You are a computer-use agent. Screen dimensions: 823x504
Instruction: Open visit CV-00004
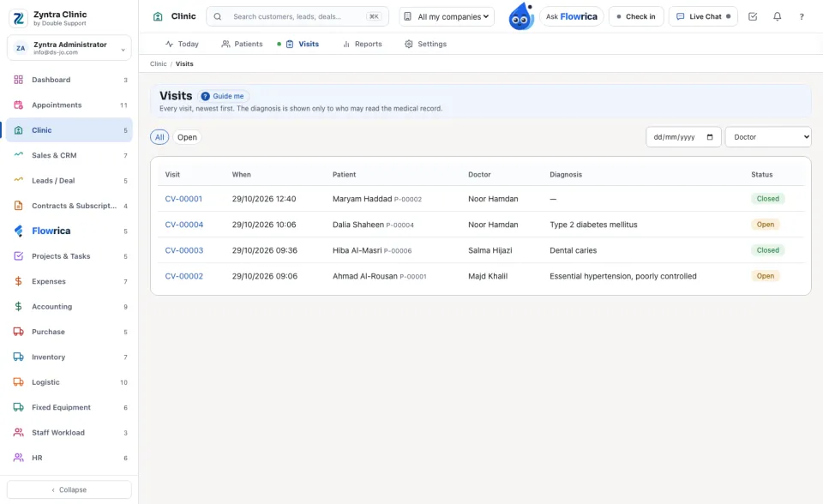[184, 225]
